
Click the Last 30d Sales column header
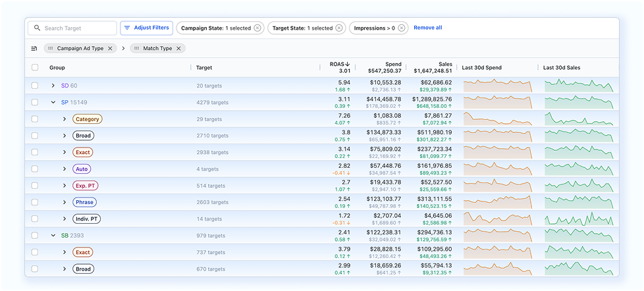562,68
